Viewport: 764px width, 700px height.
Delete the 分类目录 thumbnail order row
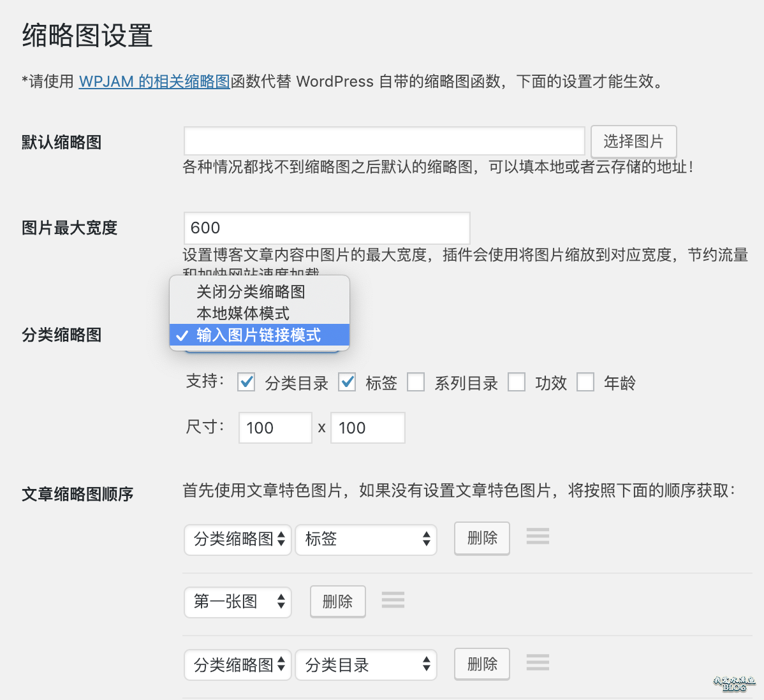coord(482,664)
